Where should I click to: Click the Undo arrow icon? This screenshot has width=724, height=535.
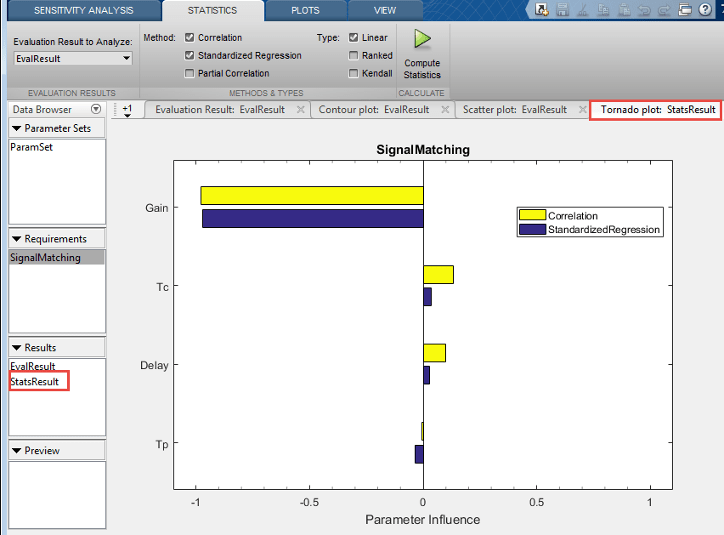pos(644,9)
